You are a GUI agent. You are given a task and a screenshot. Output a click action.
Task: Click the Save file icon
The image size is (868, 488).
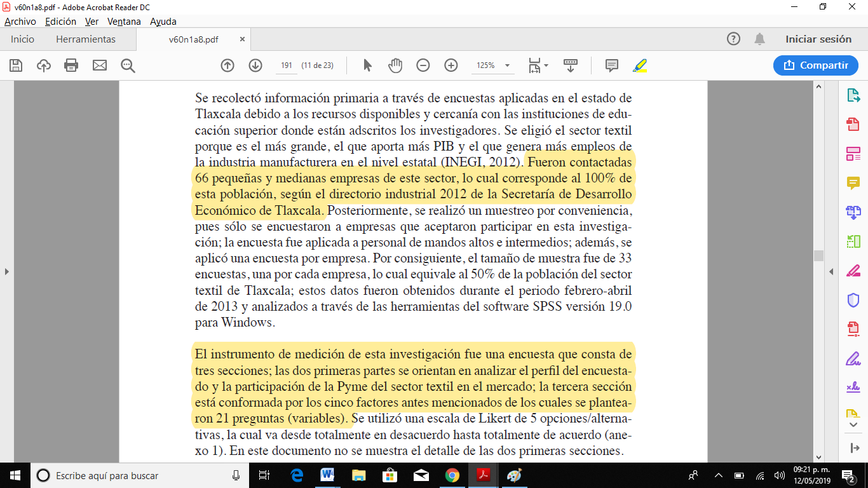(x=16, y=65)
